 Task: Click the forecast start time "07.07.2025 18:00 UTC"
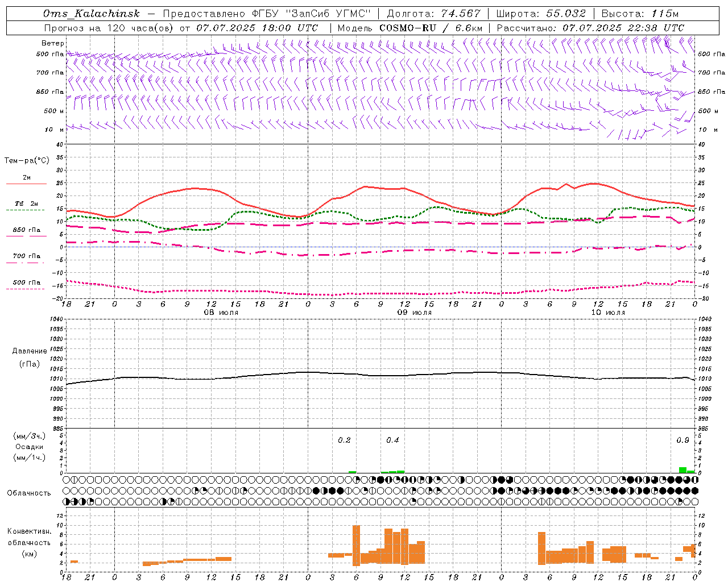click(257, 28)
